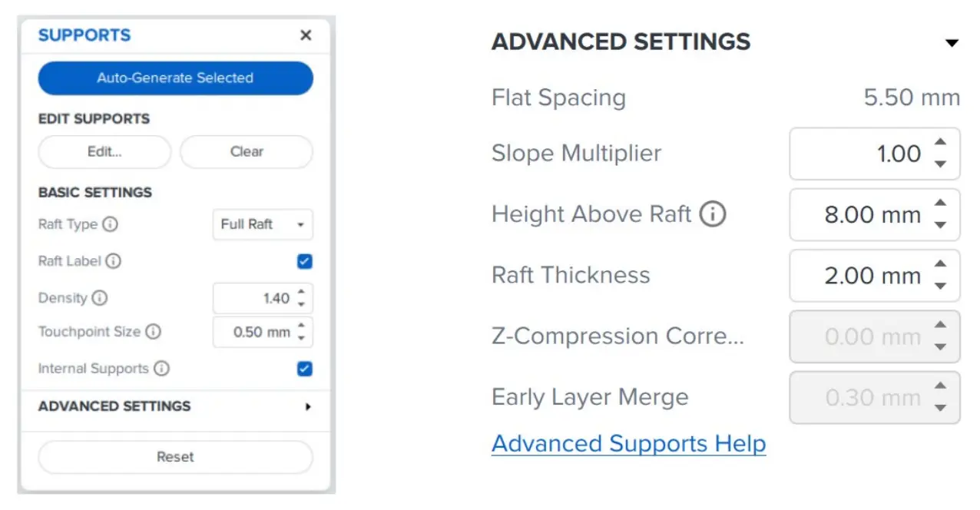Image resolution: width=980 pixels, height=510 pixels.
Task: Open Advanced Supports Help
Action: 628,443
